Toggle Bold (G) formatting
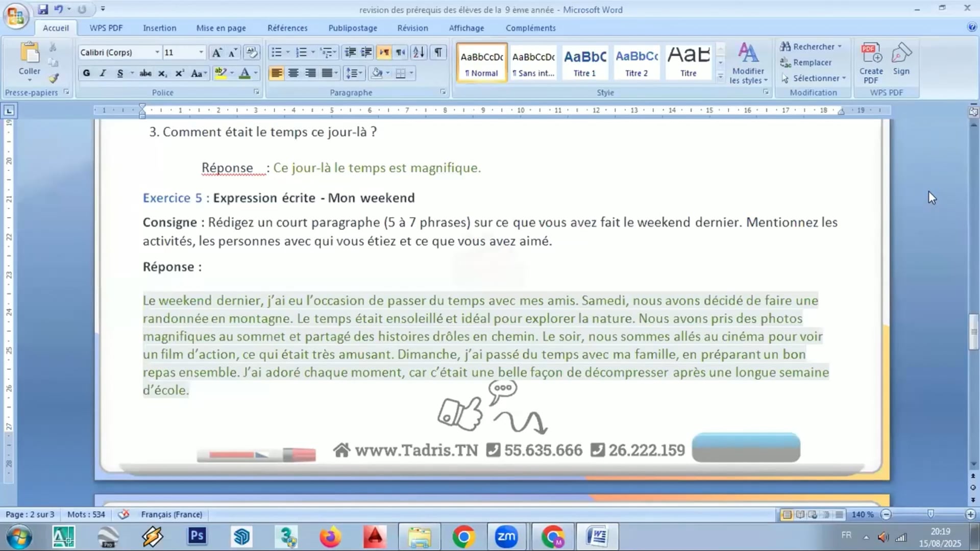 click(x=86, y=73)
